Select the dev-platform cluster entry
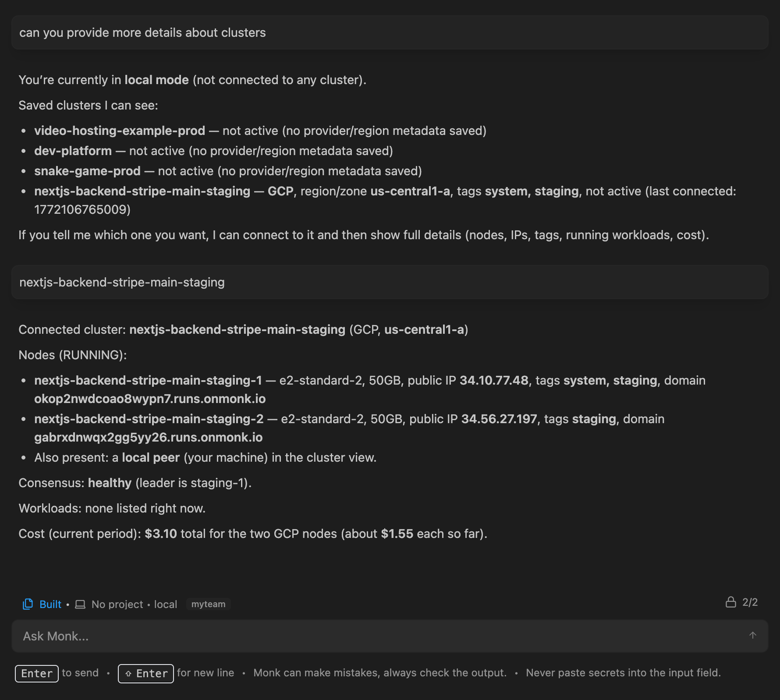This screenshot has width=780, height=700. [x=73, y=150]
